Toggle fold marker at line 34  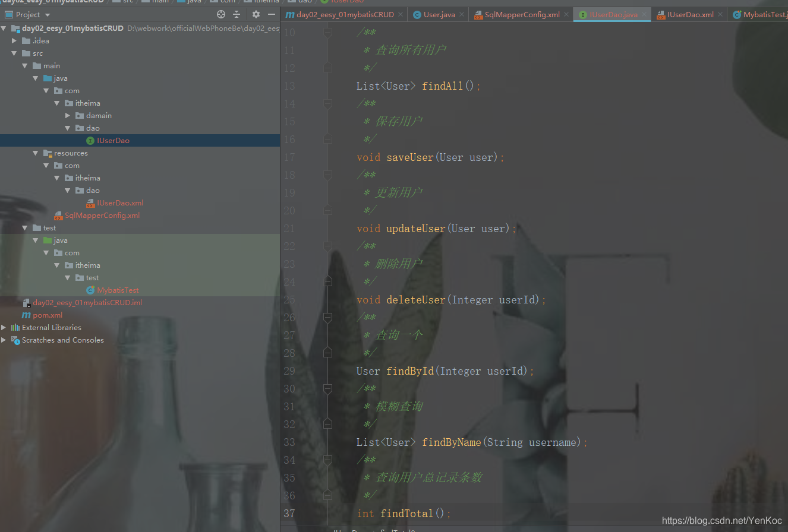tap(327, 460)
